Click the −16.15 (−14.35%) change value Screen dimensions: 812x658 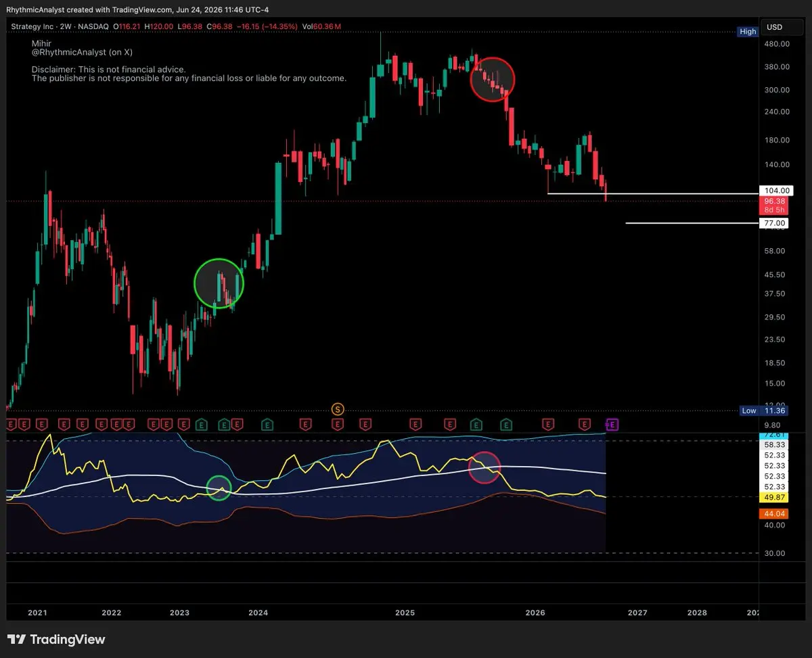[x=267, y=26]
